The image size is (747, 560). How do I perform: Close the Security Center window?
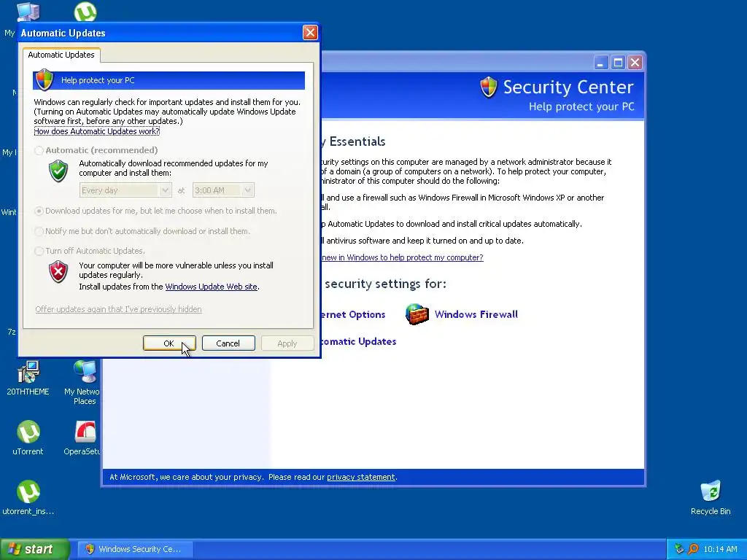pos(635,63)
